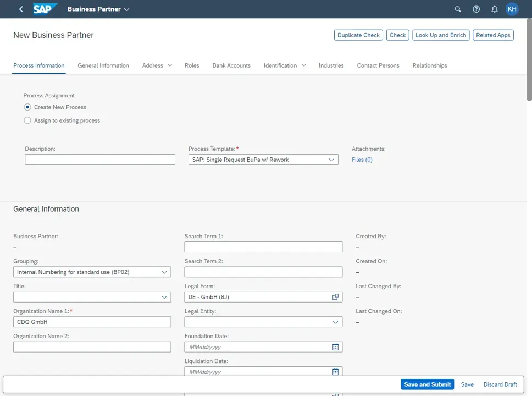Switch to the General Information tab
The height and width of the screenshot is (396, 532).
click(x=103, y=65)
